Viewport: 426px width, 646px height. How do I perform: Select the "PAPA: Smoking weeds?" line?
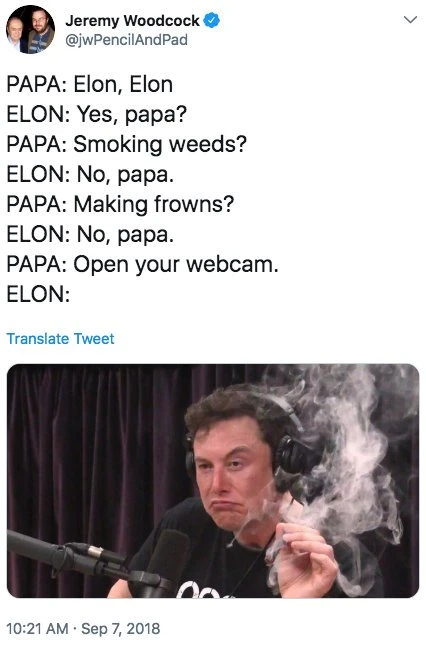click(x=127, y=145)
